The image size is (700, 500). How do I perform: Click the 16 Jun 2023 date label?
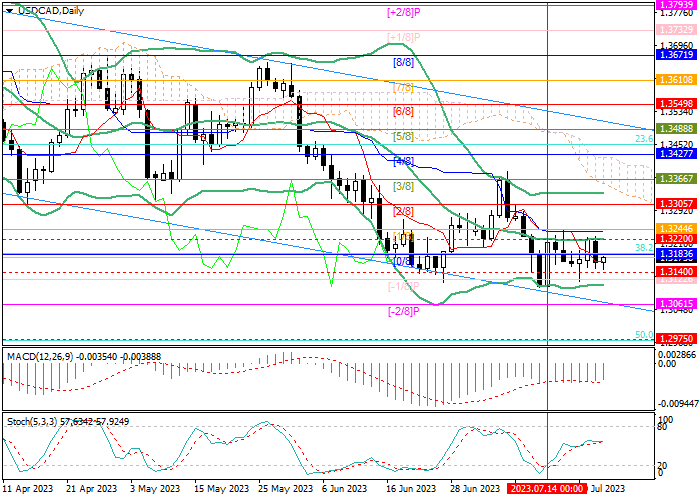pos(411,489)
